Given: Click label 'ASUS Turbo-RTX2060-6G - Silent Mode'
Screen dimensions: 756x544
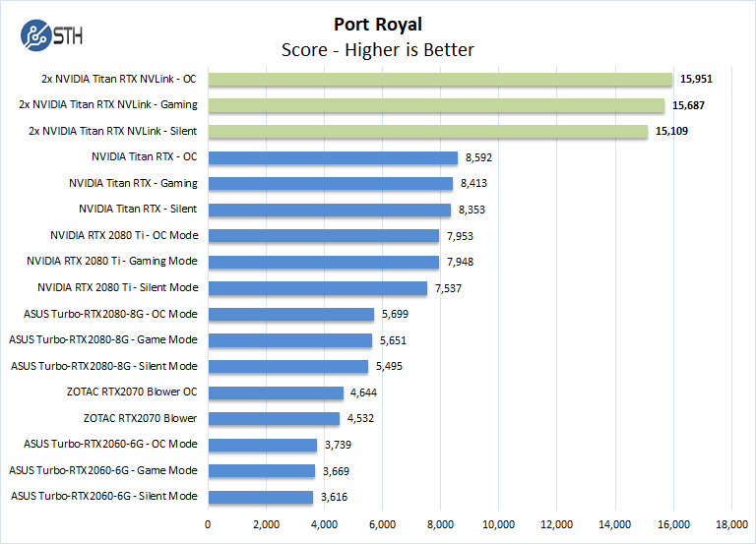Looking at the screenshot, I should point(104,496).
